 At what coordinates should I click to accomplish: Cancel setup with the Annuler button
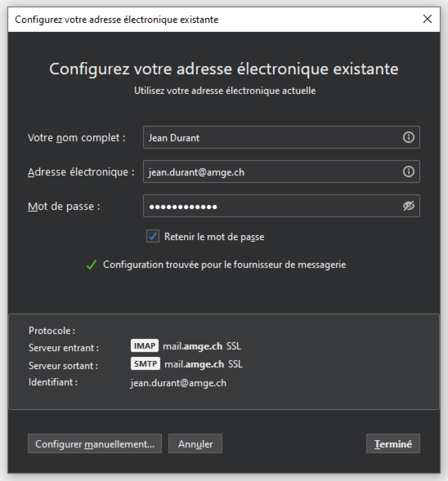coord(195,444)
